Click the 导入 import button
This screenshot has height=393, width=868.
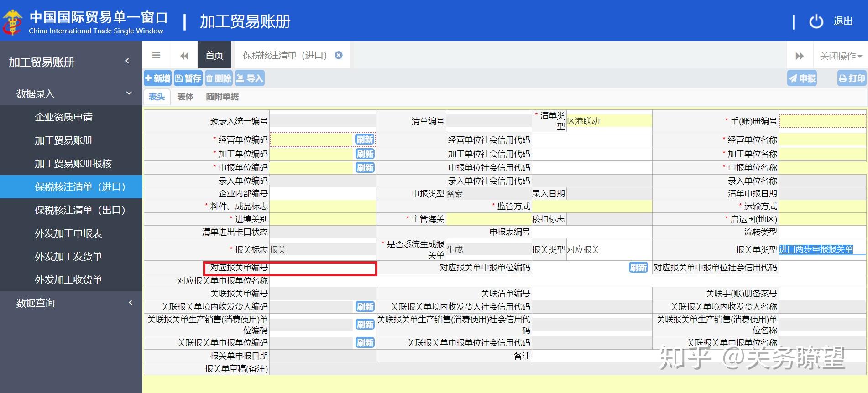point(250,78)
